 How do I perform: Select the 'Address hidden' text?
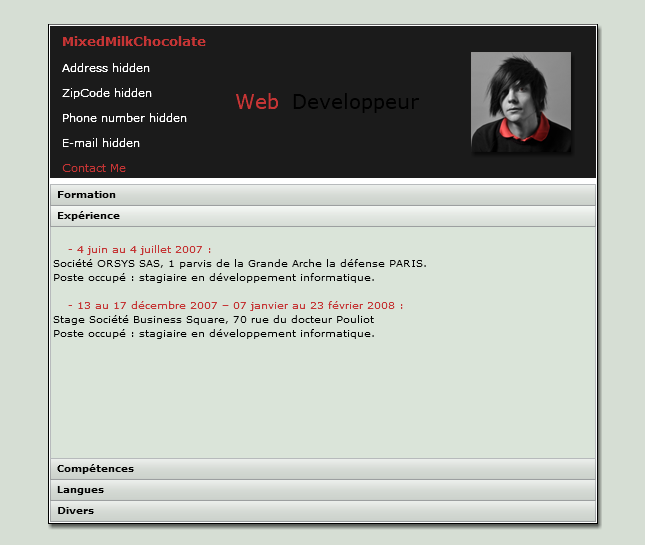coord(106,68)
